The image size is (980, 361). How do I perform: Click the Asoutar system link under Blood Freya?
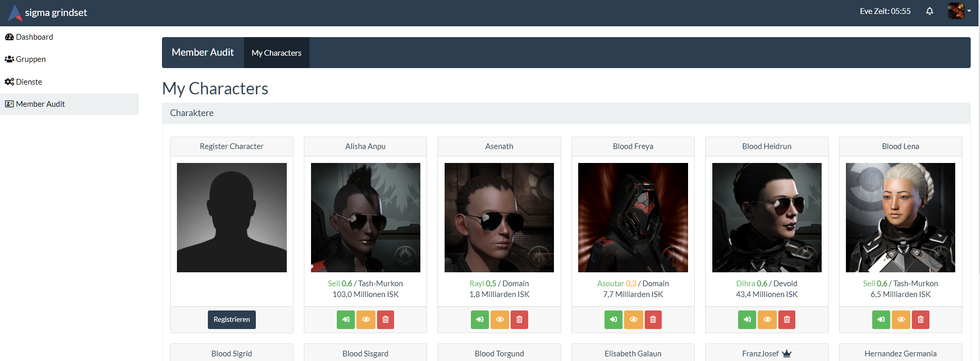[611, 284]
